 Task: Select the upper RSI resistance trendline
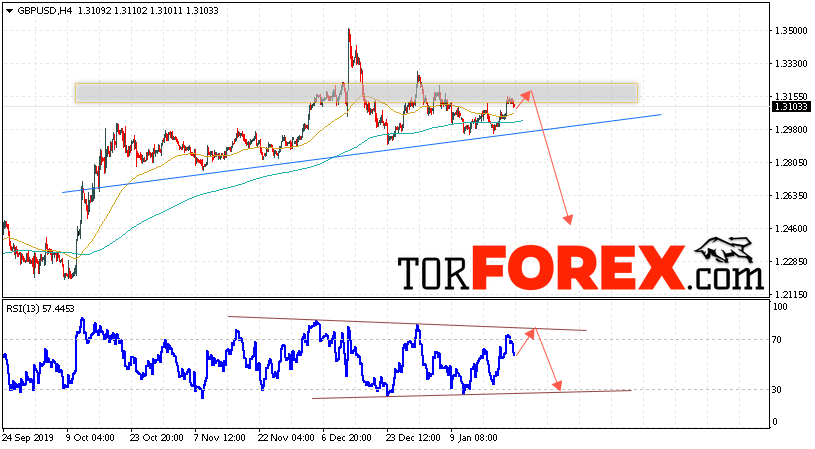pyautogui.click(x=407, y=323)
